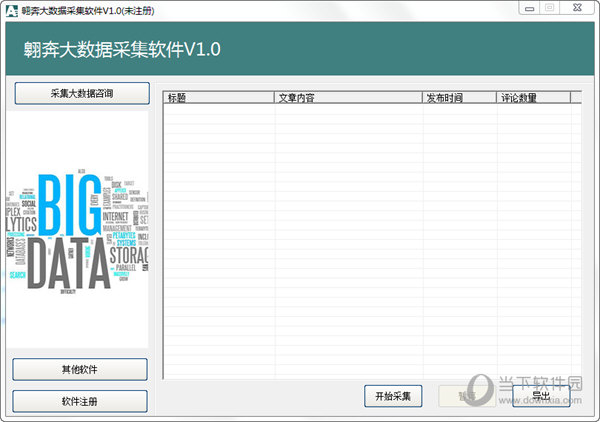The image size is (600, 422).
Task: Click the app icon in title bar
Action: tap(12, 11)
